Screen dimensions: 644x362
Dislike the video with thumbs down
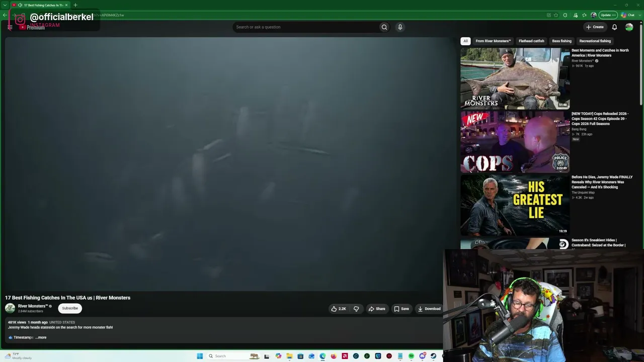tap(356, 309)
